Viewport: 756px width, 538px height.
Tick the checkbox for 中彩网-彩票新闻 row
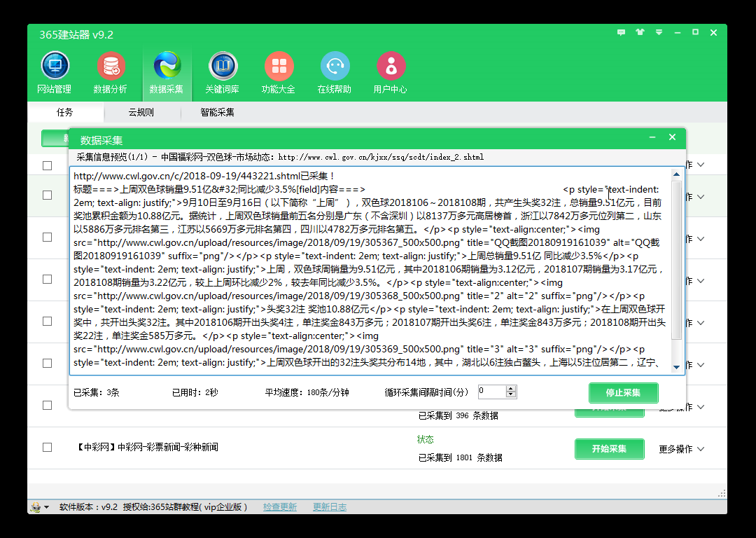(x=48, y=448)
